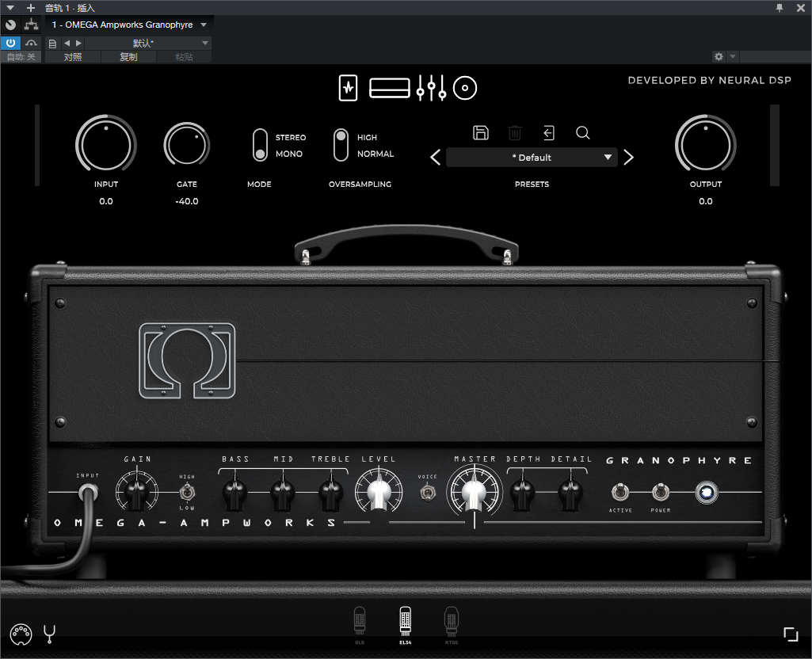
Task: Click the Input value 0.0
Action: 105,201
